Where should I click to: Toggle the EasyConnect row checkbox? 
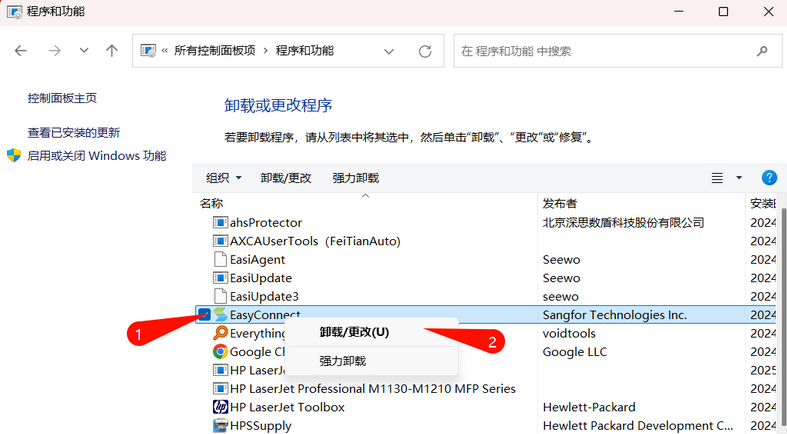204,315
